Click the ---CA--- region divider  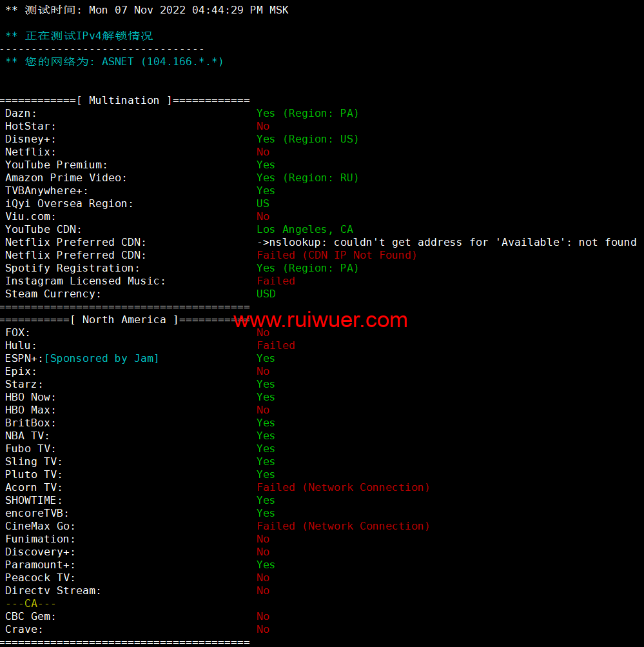click(x=30, y=604)
